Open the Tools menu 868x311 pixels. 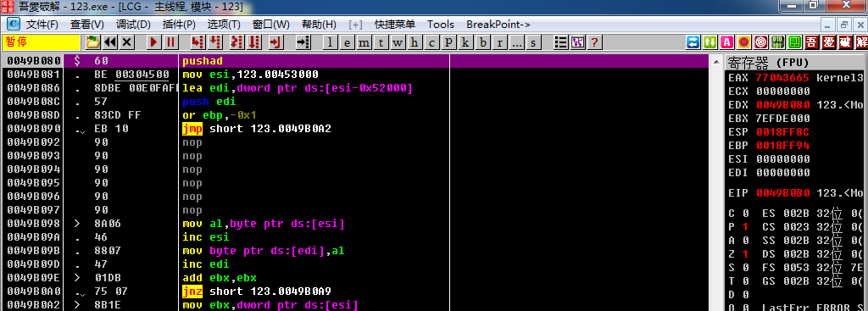click(441, 25)
